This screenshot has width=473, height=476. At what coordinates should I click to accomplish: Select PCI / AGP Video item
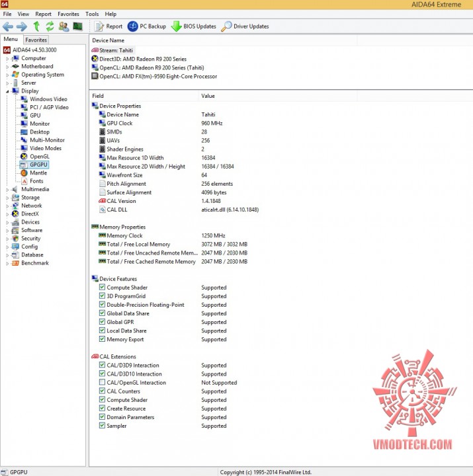tap(49, 107)
